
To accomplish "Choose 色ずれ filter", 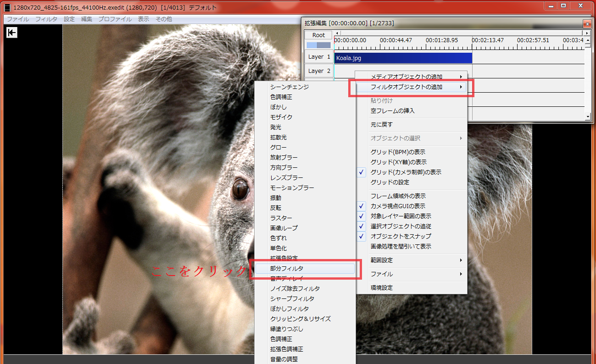I will [x=305, y=238].
